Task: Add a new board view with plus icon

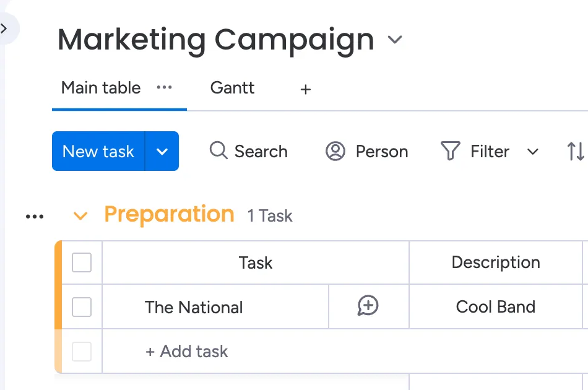Action: pos(305,90)
